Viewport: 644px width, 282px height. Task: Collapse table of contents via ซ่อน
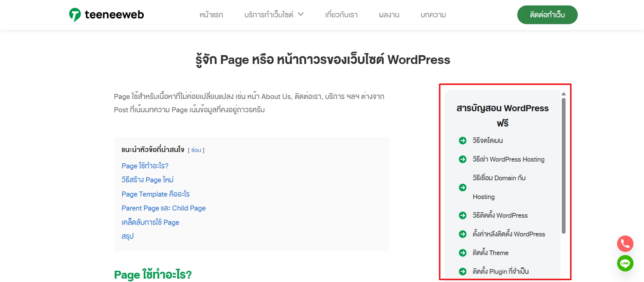pyautogui.click(x=196, y=150)
